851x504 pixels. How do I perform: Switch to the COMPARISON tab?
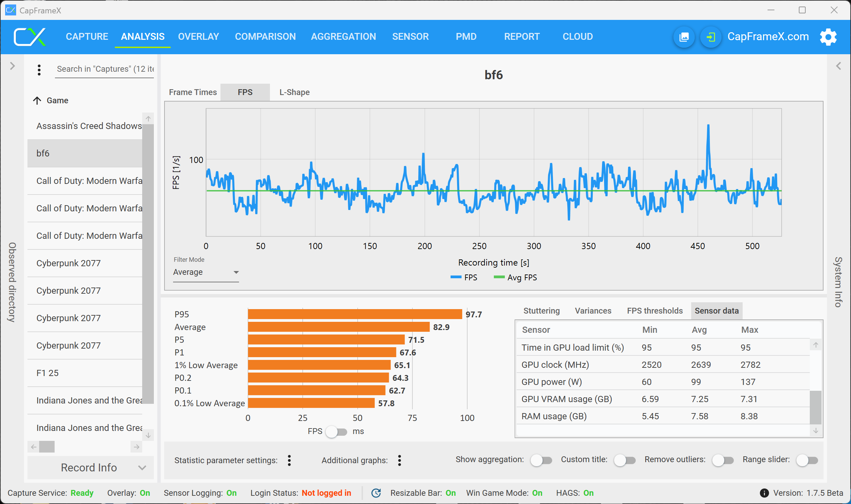coord(265,37)
